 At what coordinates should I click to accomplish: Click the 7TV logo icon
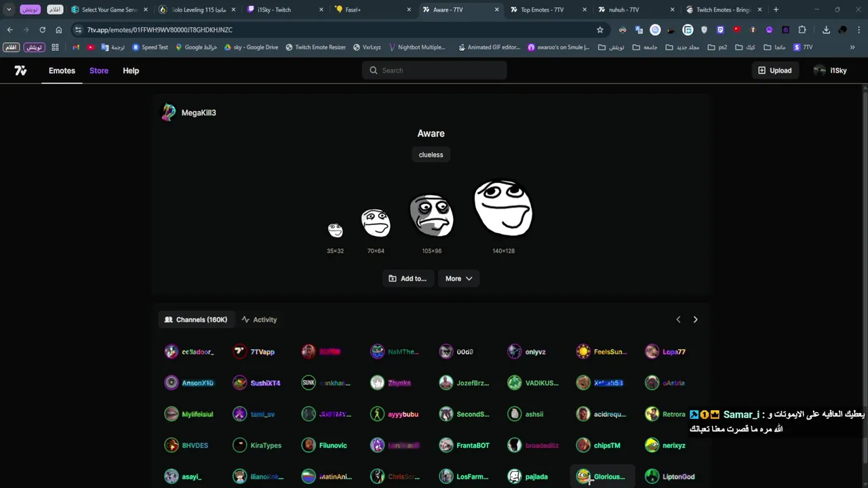pos(20,70)
